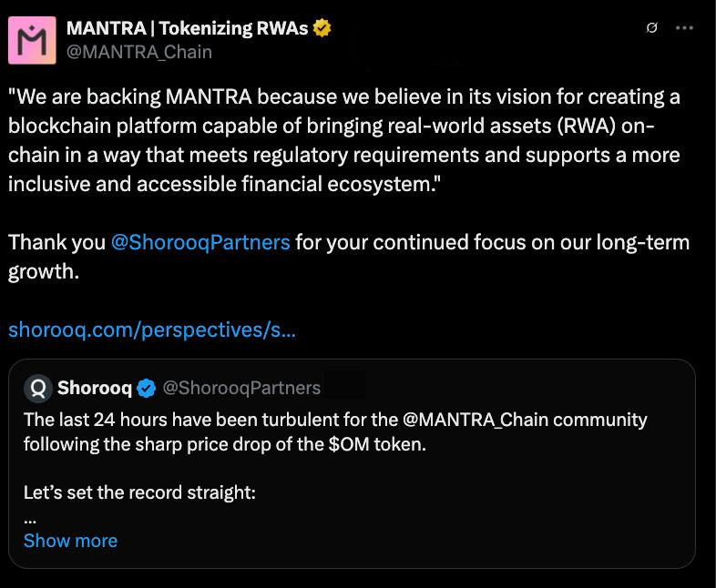Click the gray @ShorooqPartners handle in quote
Image resolution: width=716 pixels, height=588 pixels.
tap(241, 389)
